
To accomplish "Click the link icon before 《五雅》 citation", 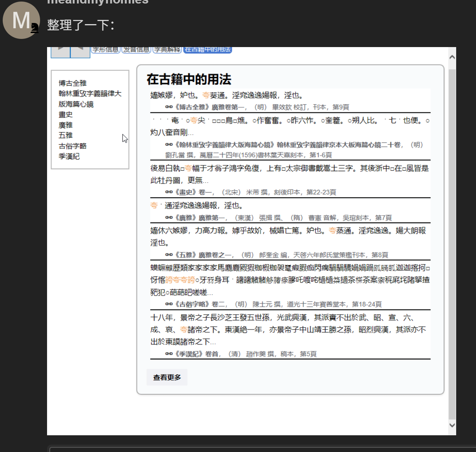I will click(169, 255).
